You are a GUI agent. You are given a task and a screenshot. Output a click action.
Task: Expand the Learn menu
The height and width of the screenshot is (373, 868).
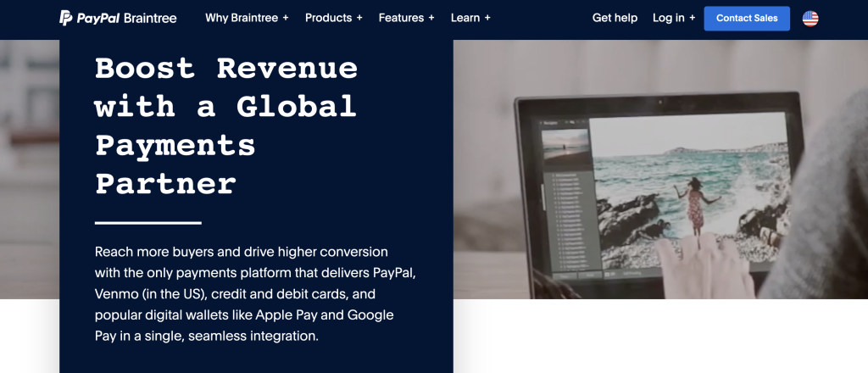[x=470, y=18]
